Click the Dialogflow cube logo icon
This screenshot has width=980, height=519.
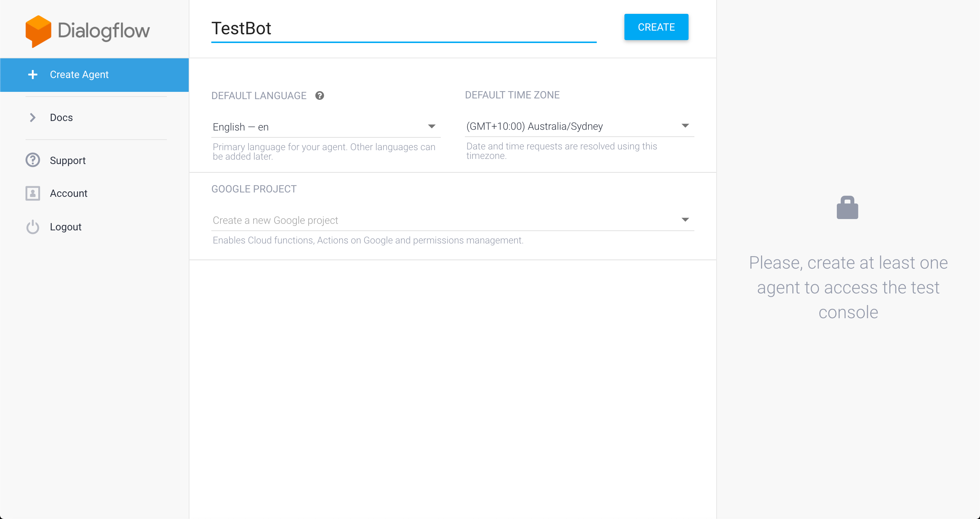pos(38,31)
